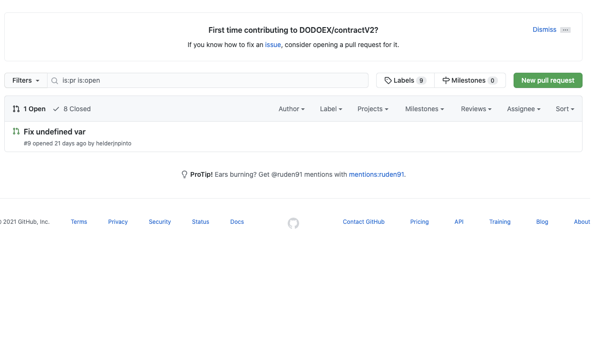This screenshot has width=593, height=364.
Task: Dismiss the first-time contributing banner
Action: click(544, 29)
